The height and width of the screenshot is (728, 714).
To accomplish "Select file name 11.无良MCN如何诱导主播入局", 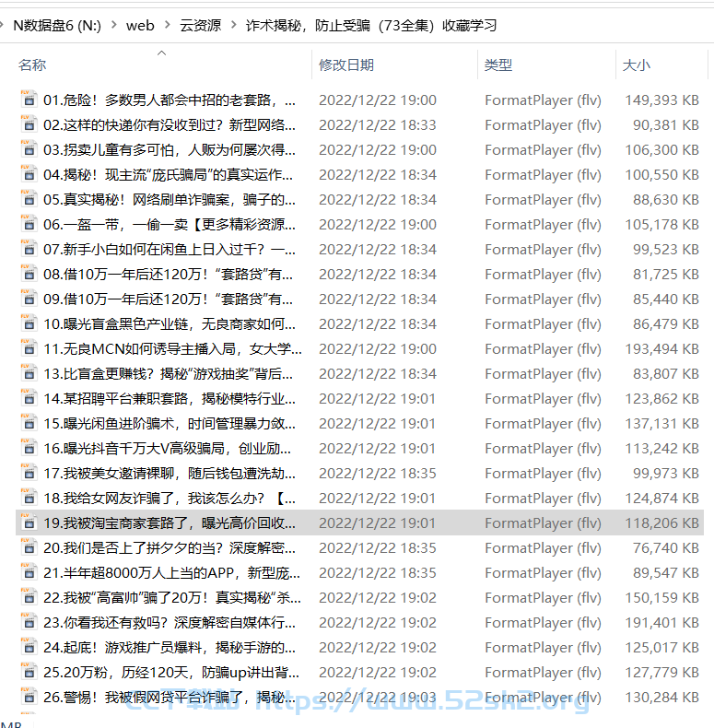I will click(172, 348).
